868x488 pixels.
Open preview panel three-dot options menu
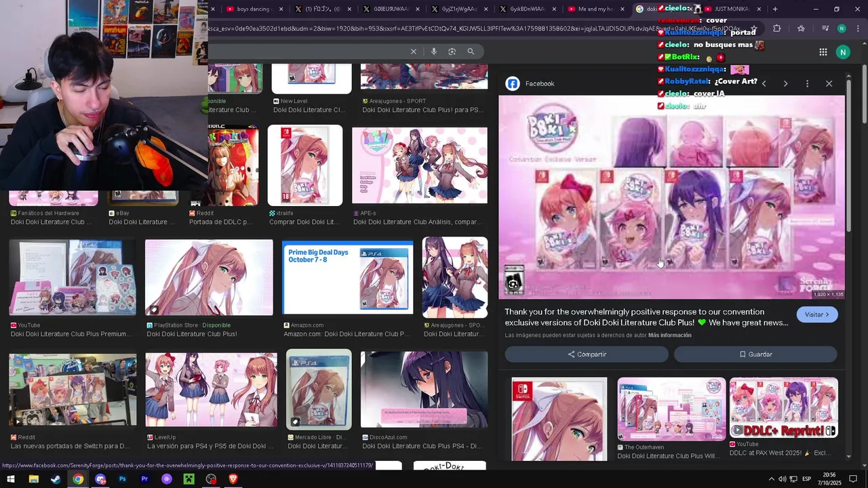coord(807,83)
